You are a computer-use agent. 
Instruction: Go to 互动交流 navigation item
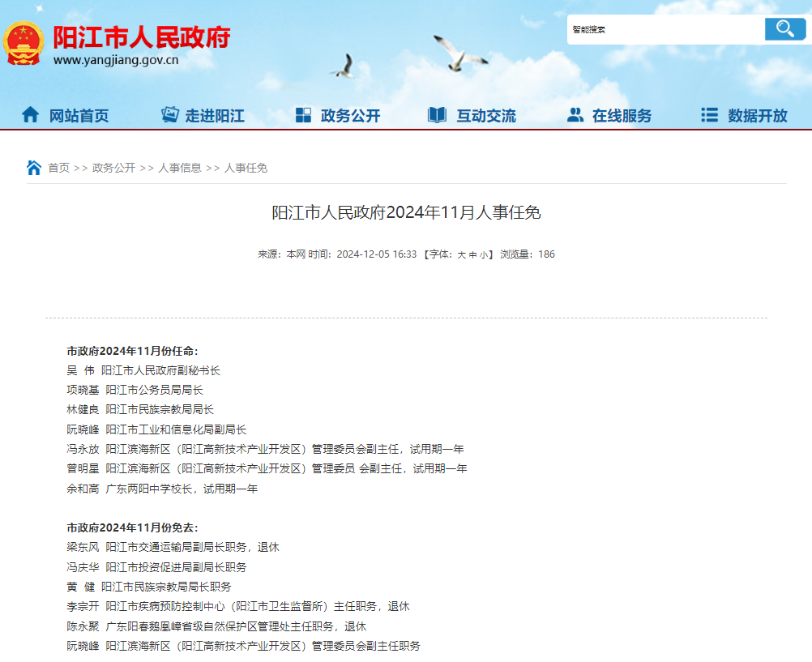[486, 116]
